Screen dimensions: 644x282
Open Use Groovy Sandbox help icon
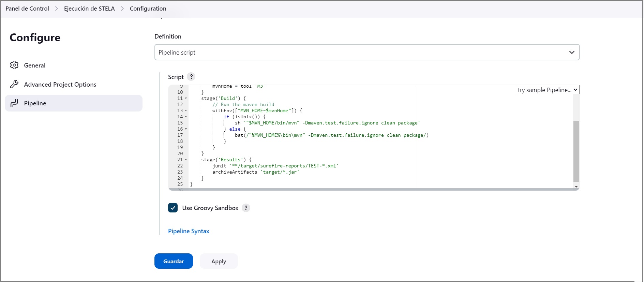point(246,208)
